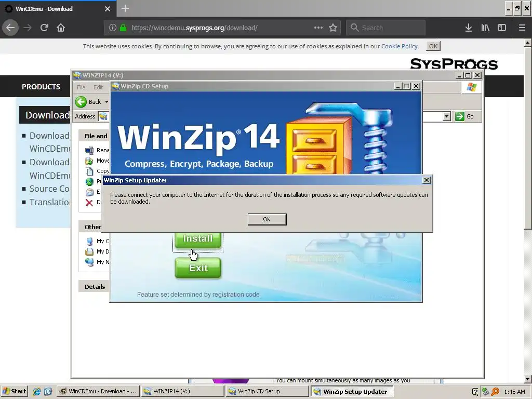Open the Firefox library icon
This screenshot has height=399, width=532.
pos(485,28)
